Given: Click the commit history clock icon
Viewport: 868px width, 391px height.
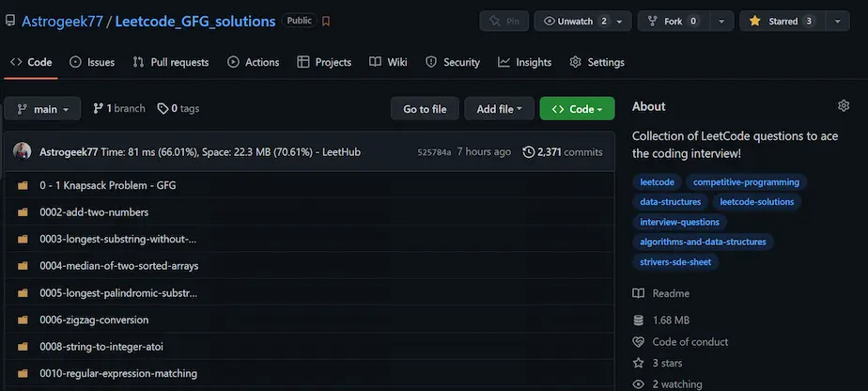Looking at the screenshot, I should point(529,151).
